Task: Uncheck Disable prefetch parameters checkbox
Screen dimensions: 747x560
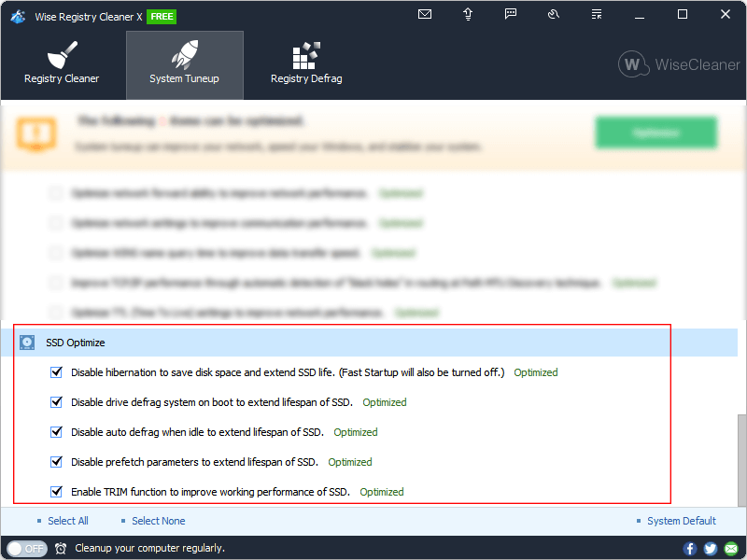Action: 56,461
